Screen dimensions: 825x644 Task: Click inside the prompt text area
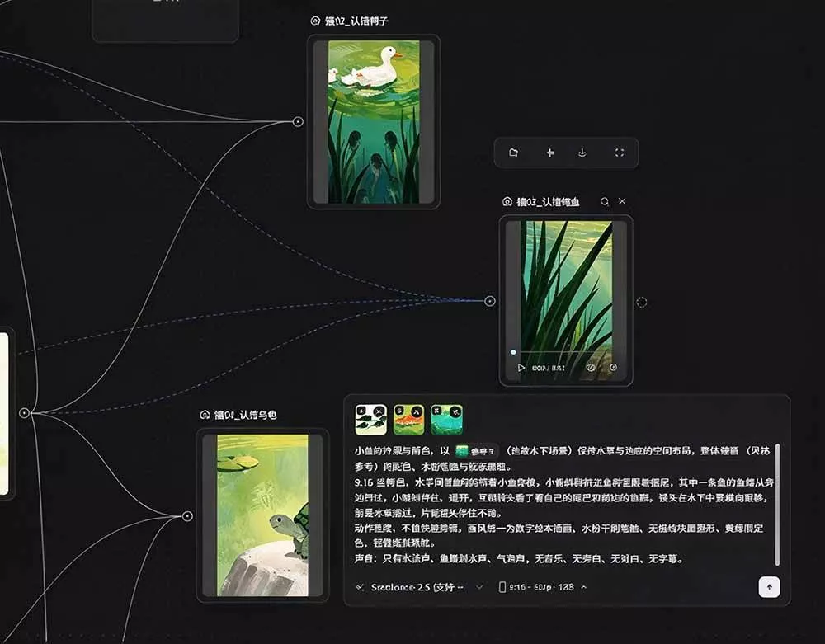click(x=563, y=505)
